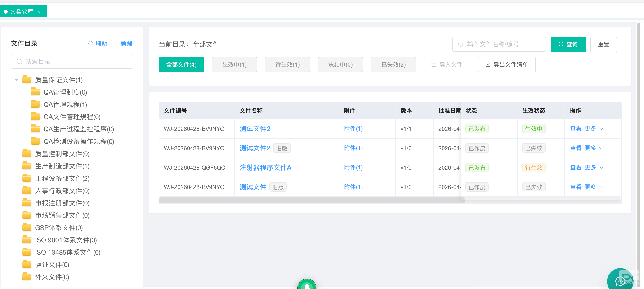The height and width of the screenshot is (289, 644).
Task: Click the refresh icon in file directory
Action: [90, 43]
